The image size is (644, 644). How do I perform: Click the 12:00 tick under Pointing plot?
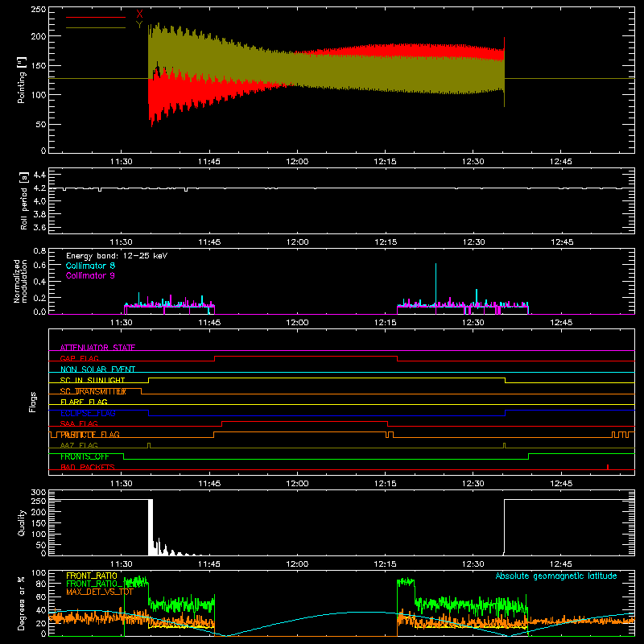(x=297, y=162)
